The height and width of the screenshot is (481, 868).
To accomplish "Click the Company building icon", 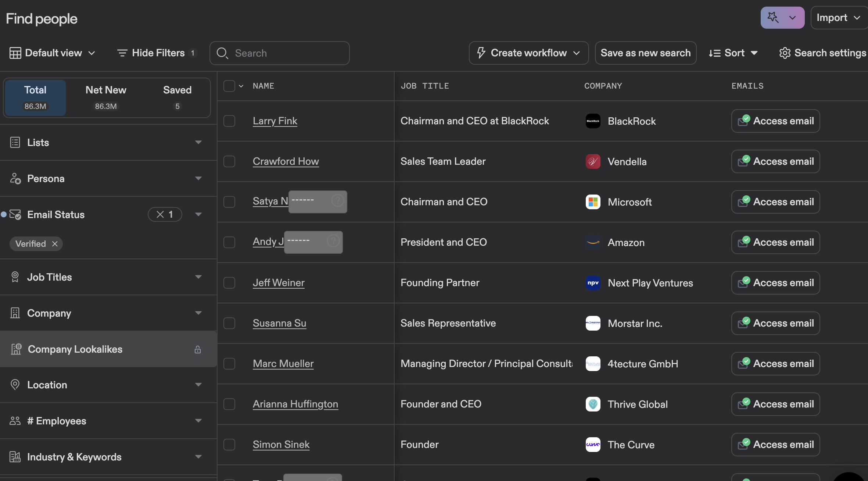I will tap(15, 313).
